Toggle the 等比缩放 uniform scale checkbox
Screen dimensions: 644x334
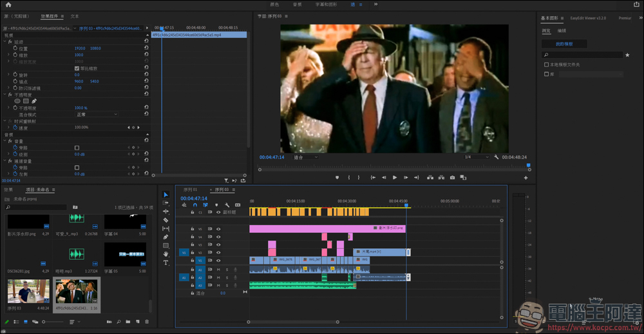click(x=77, y=68)
